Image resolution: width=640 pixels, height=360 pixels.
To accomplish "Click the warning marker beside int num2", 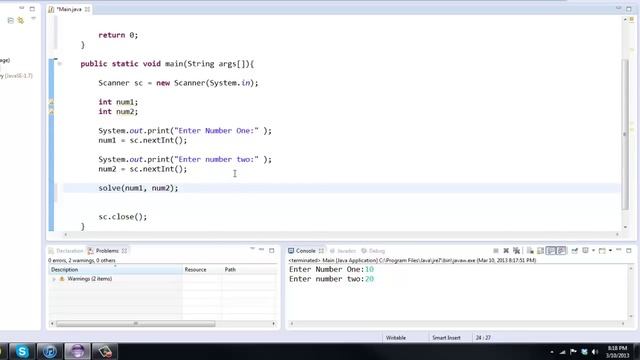I will click(x=51, y=111).
